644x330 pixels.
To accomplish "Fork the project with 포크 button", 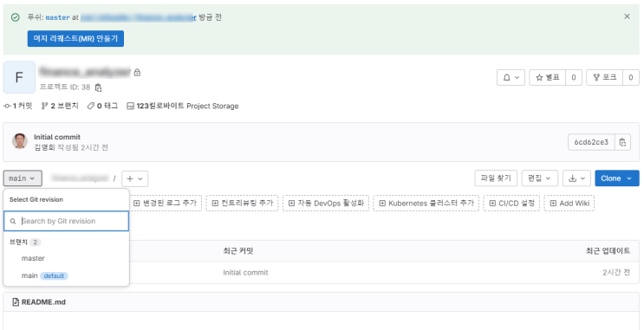I will click(605, 77).
